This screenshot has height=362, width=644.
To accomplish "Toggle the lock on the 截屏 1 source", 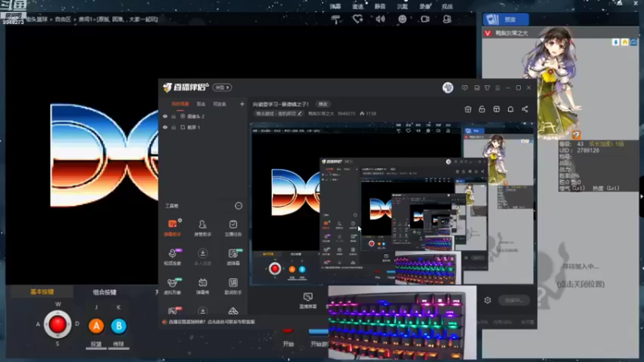I will [x=174, y=128].
